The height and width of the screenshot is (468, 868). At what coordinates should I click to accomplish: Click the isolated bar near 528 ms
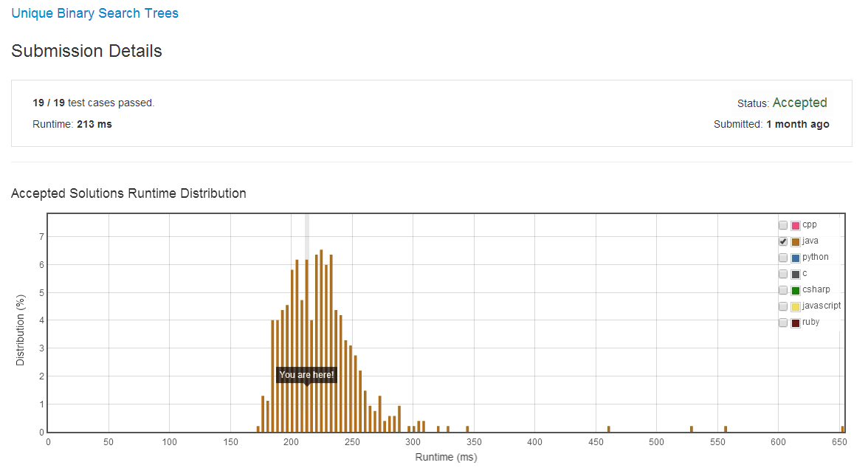[692, 429]
